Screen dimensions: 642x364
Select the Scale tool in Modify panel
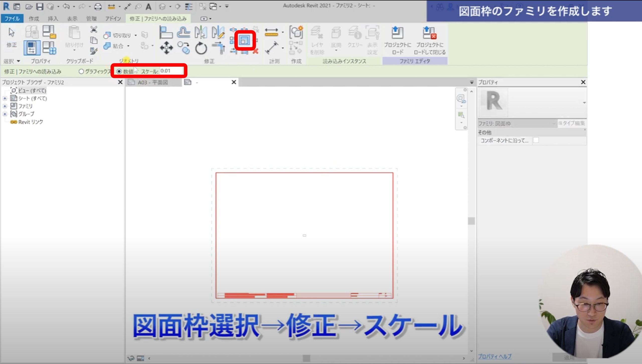[244, 40]
